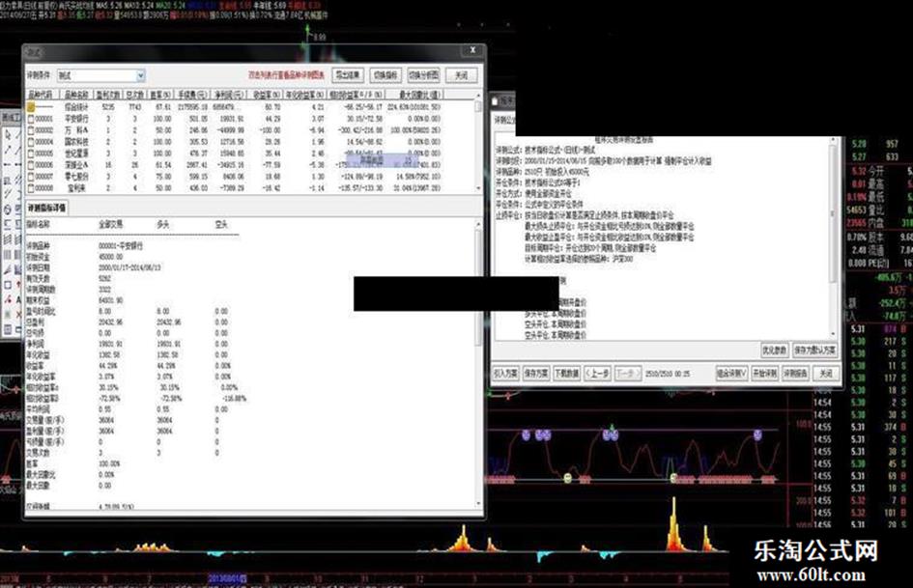This screenshot has height=588, width=913.
Task: Tick the box beside 000002 万科A
Action: (x=31, y=130)
